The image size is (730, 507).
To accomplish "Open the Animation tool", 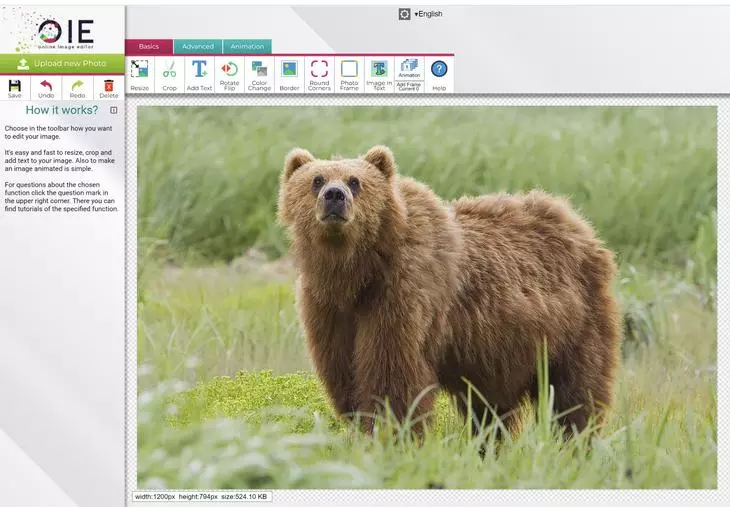I will pyautogui.click(x=409, y=68).
